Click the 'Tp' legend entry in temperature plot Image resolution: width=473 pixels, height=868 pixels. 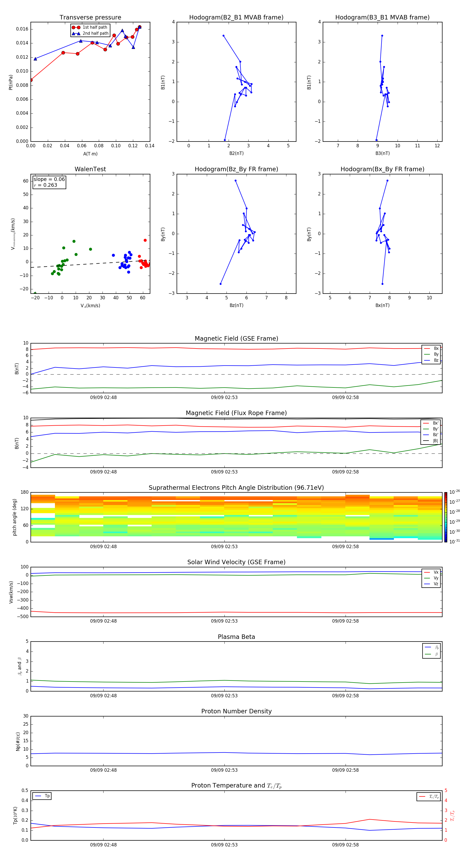42,796
